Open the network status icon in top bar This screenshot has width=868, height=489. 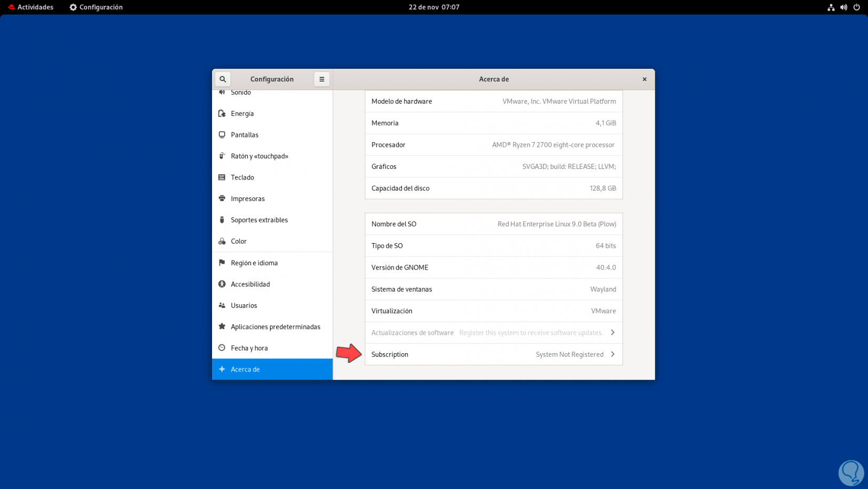[831, 7]
